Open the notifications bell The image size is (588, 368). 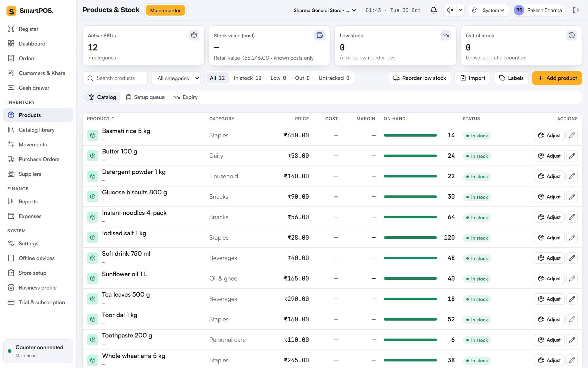pos(433,10)
